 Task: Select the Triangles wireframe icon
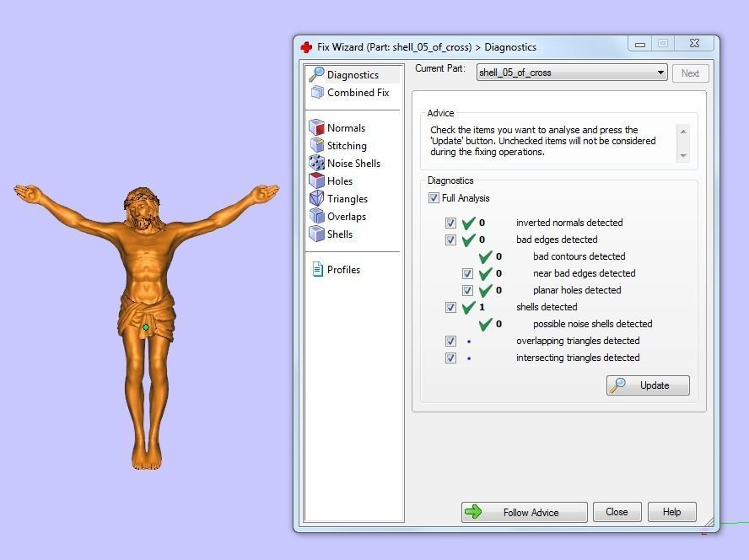point(316,198)
